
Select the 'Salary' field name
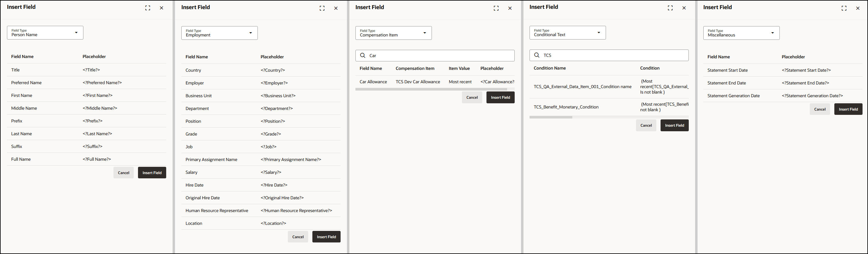pos(191,172)
